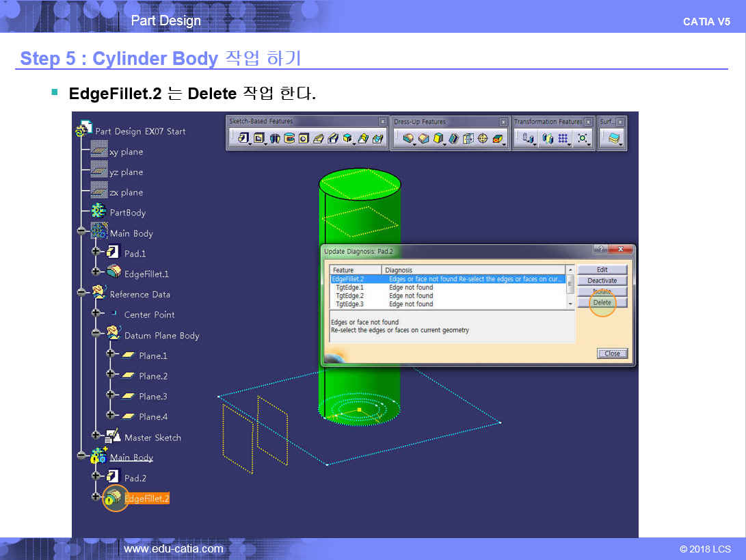Click the Hole tool icon
The width and height of the screenshot is (746, 560).
point(304,139)
